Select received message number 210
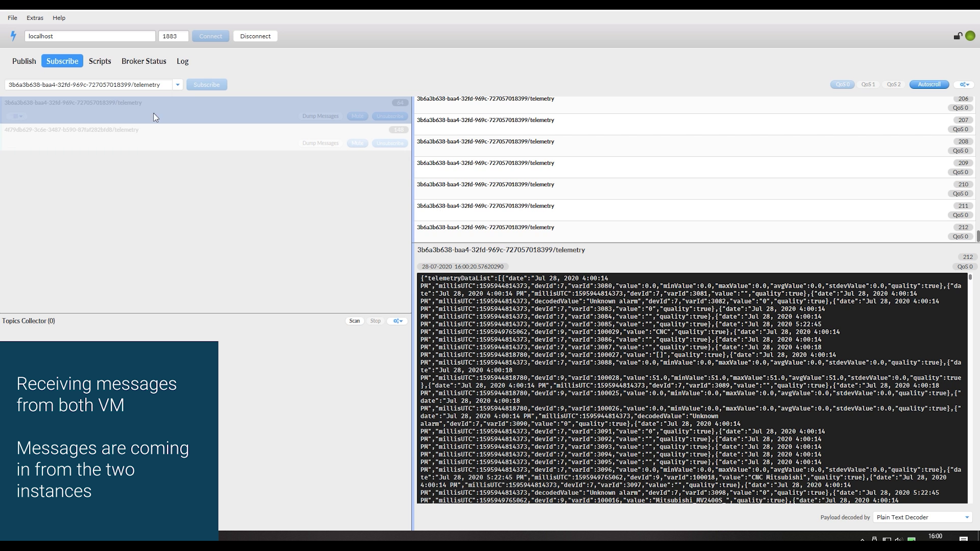Screen dimensions: 980x551 click(694, 189)
